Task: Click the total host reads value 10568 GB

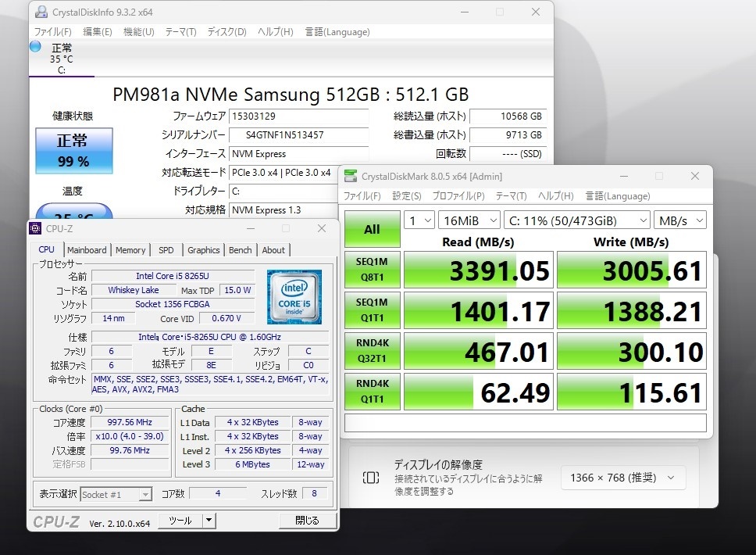Action: 508,116
